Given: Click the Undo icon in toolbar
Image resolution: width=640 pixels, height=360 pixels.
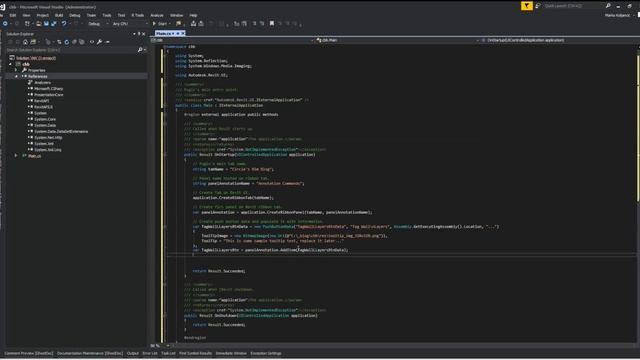Looking at the screenshot, I should pos(64,24).
